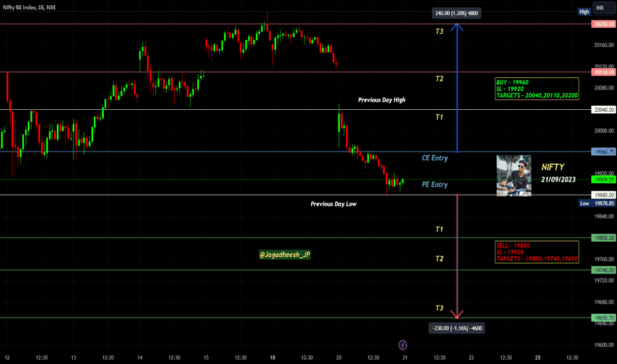Image resolution: width=617 pixels, height=364 pixels.
Task: Click the date 12 on the time axis
Action: (7, 357)
